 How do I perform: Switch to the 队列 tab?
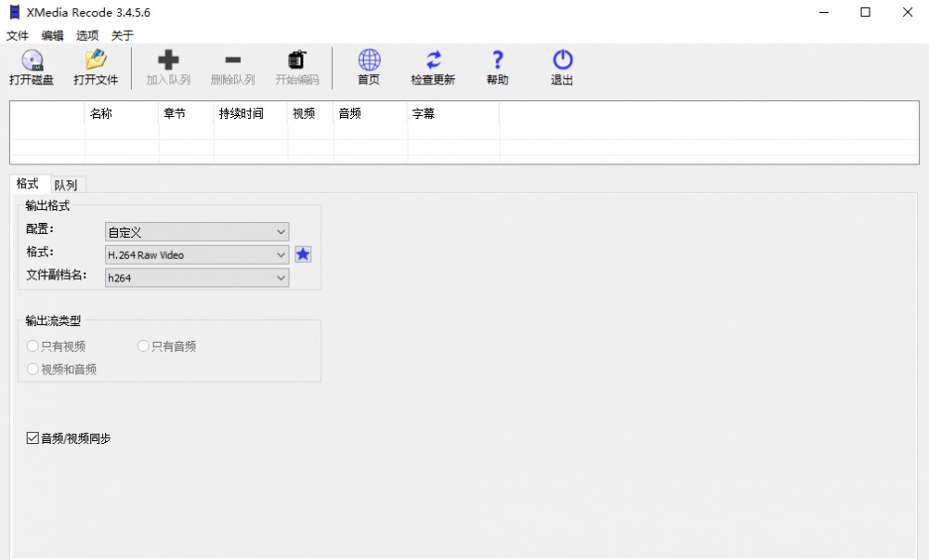65,184
